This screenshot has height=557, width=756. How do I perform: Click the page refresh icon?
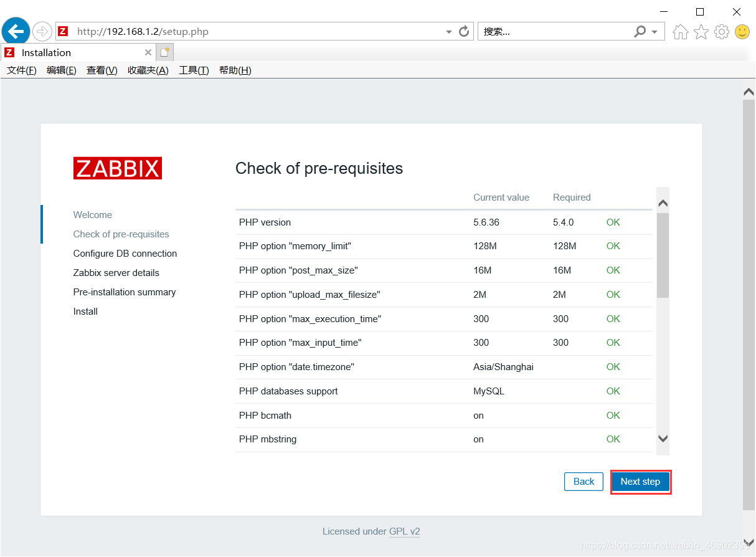coord(464,31)
